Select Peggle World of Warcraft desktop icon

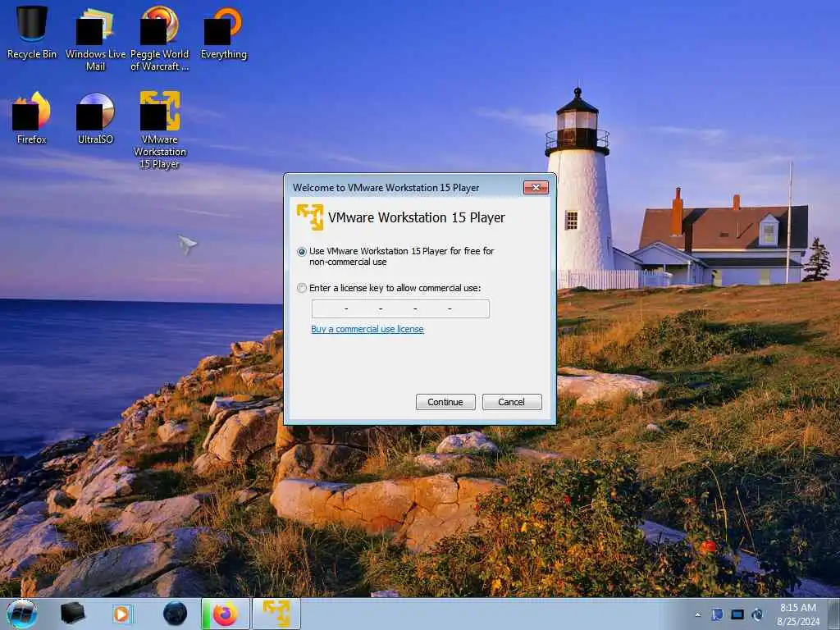(x=160, y=39)
